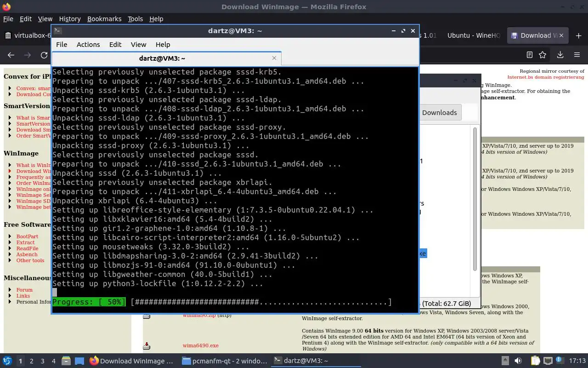Switch to workspace 4
Viewport: 588px width, 368px height.
tap(53, 361)
